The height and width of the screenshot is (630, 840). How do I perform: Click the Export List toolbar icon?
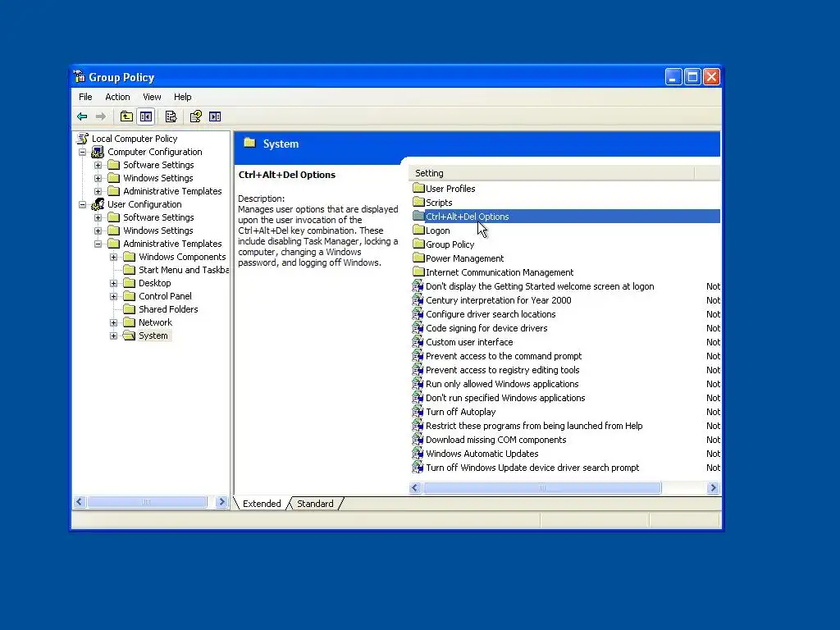pos(171,116)
